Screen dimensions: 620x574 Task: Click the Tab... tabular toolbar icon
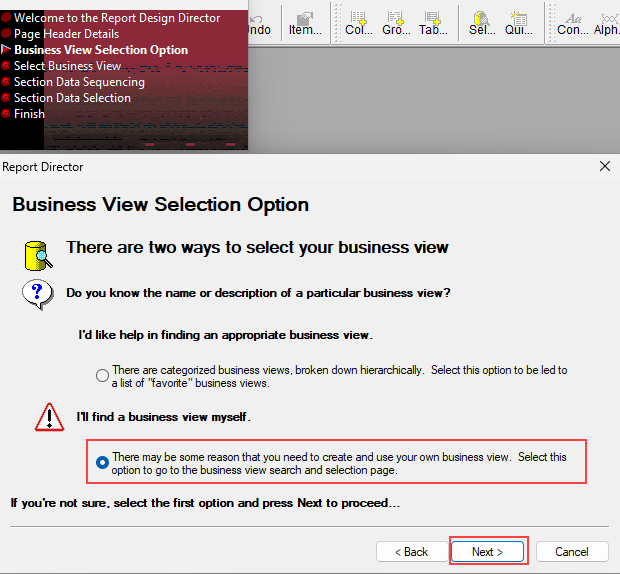pos(433,25)
